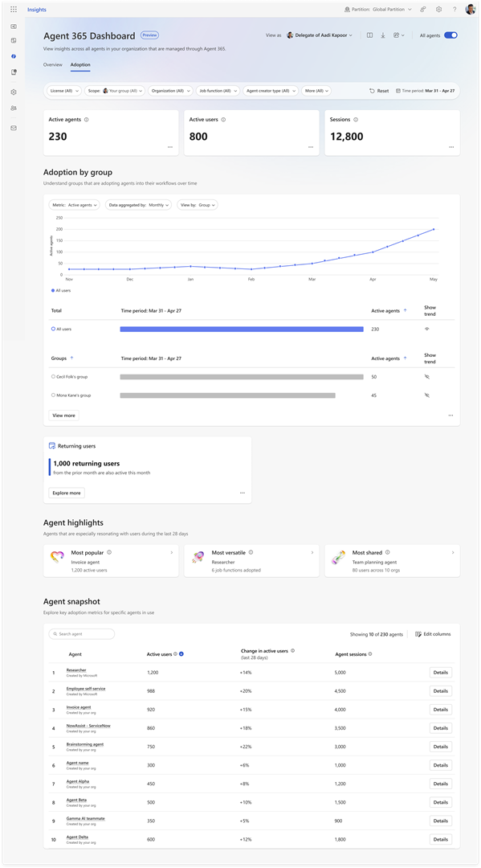481x868 pixels.
Task: Click info icon beside Most shared
Action: (x=387, y=552)
